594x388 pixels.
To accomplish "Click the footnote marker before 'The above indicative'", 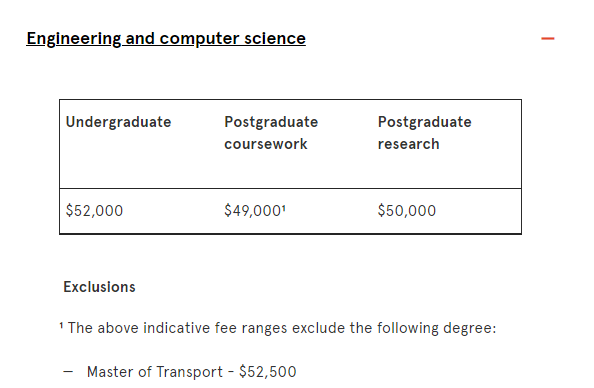I will [x=61, y=325].
